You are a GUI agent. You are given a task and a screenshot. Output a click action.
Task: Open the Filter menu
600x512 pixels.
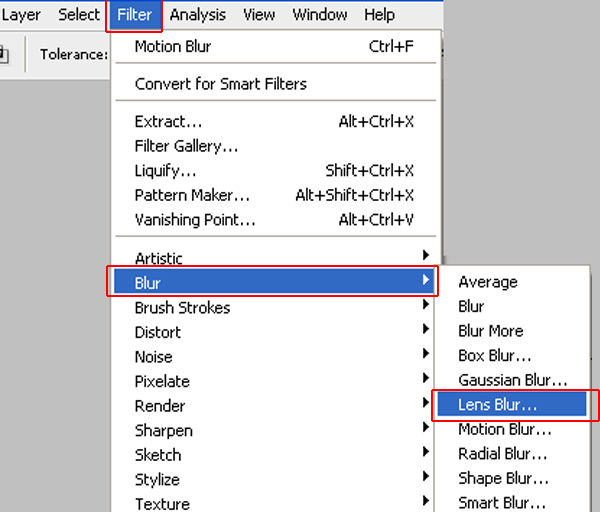133,15
